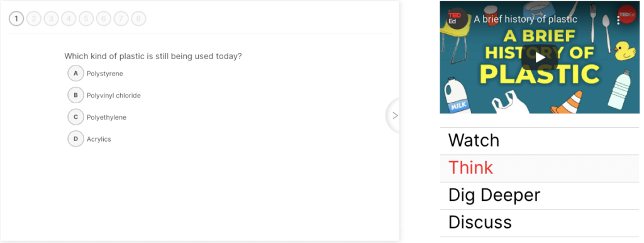Jump to question 8 circle
Image resolution: width=644 pixels, height=243 pixels.
(x=138, y=18)
